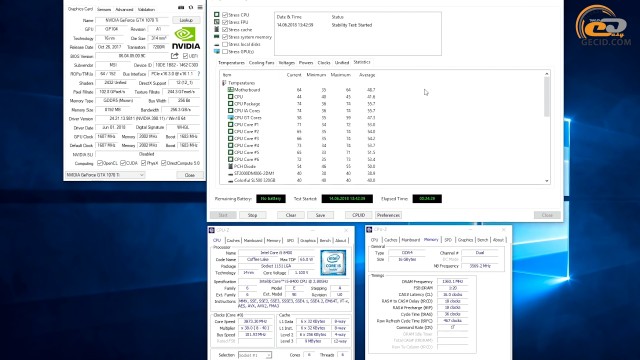Click Temperatures group thermometer icon
The width and height of the screenshot is (640, 360).
(224, 83)
